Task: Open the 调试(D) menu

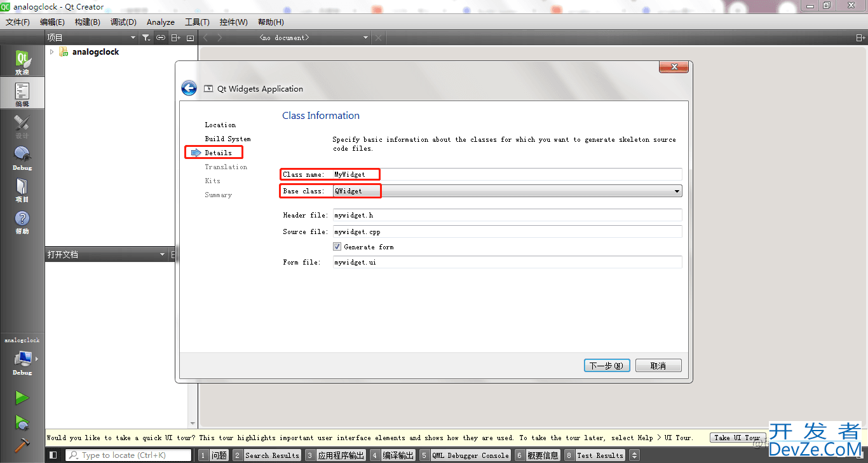Action: tap(123, 22)
